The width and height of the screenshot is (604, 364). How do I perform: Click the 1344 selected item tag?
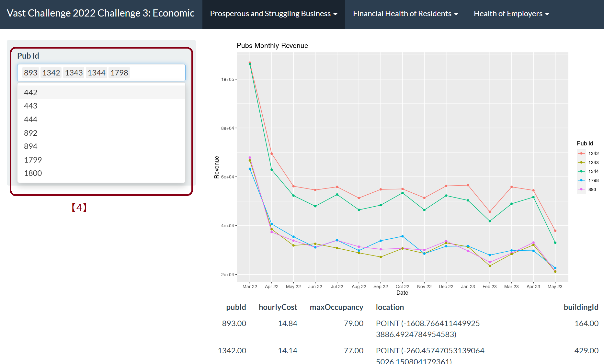pyautogui.click(x=97, y=73)
